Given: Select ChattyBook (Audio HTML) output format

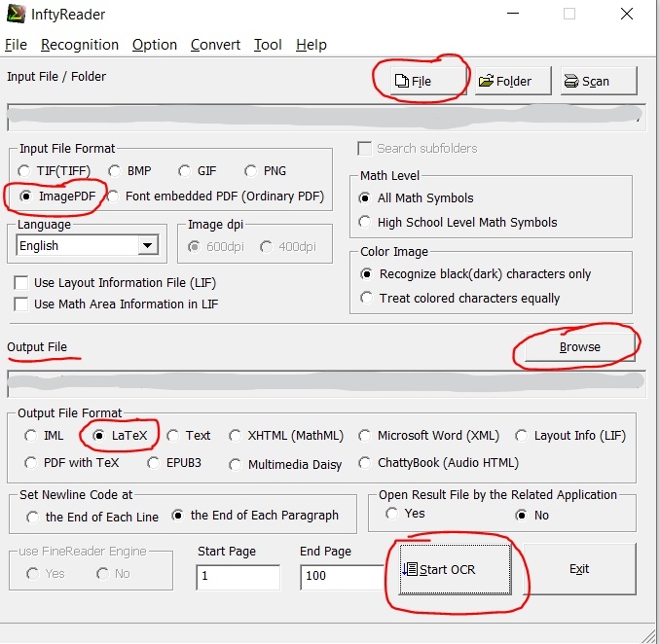Looking at the screenshot, I should point(439,463).
